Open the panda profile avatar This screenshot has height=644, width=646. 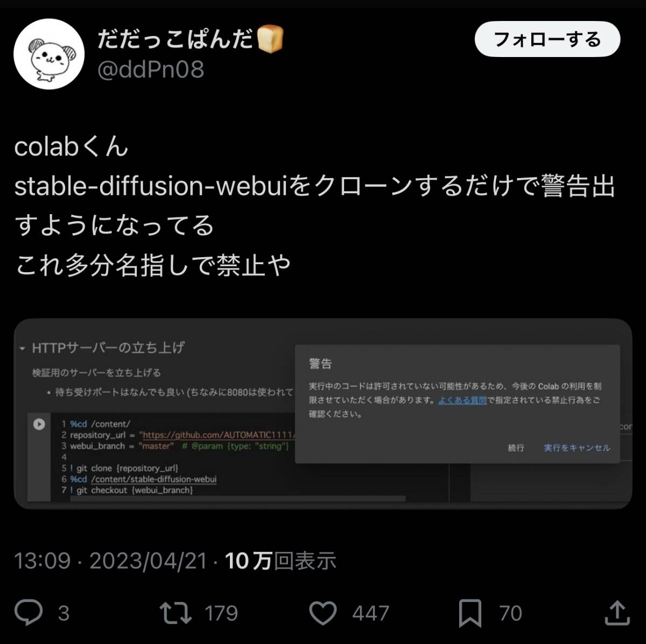pos(49,54)
